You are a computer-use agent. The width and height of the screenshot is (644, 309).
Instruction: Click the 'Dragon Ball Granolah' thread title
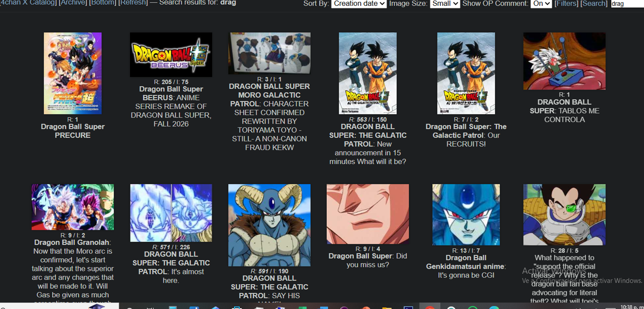tap(72, 243)
